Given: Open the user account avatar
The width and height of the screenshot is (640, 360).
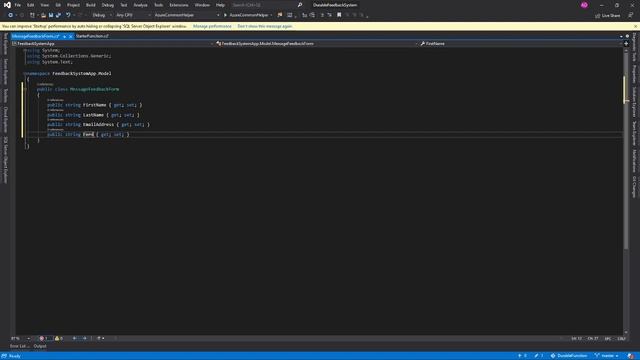Looking at the screenshot, I should [584, 5].
